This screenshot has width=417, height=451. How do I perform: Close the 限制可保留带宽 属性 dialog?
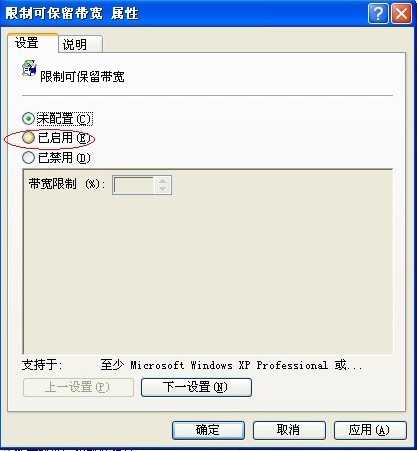click(x=401, y=14)
